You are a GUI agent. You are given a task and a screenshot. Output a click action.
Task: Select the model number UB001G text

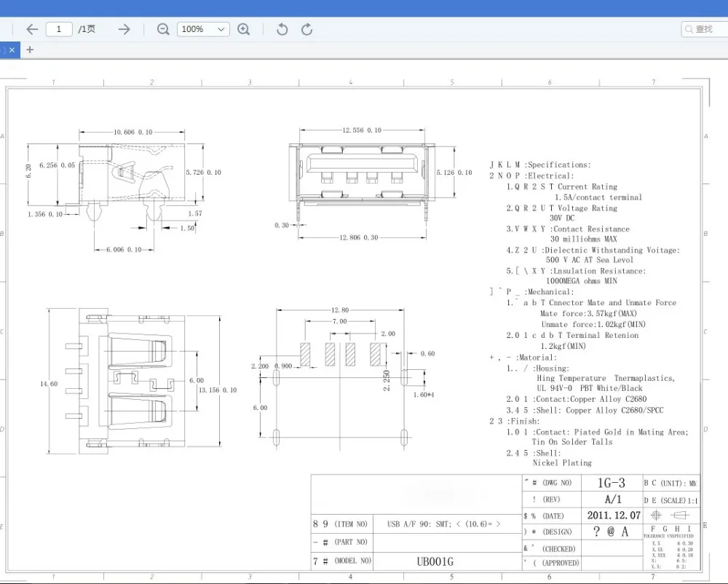click(435, 561)
